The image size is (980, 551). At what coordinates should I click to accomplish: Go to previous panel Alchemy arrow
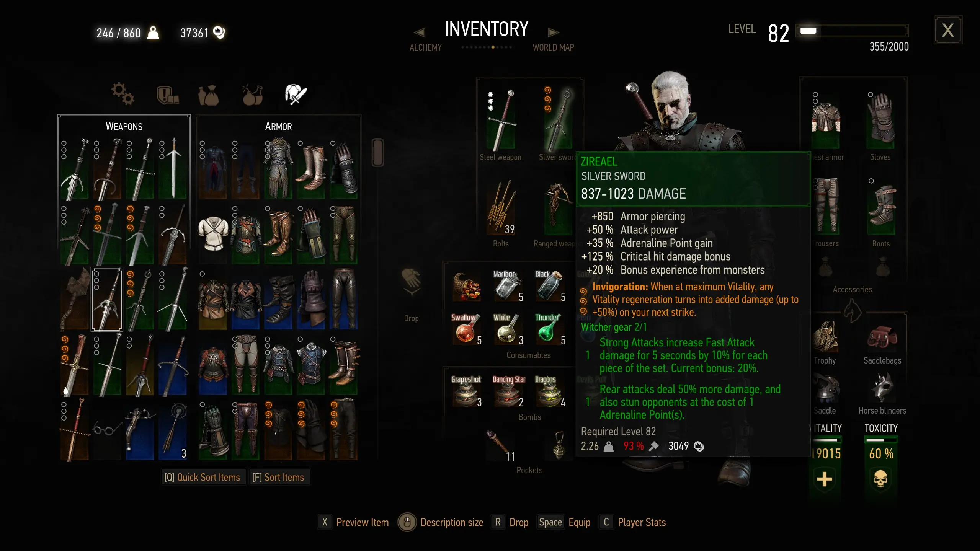click(x=420, y=33)
